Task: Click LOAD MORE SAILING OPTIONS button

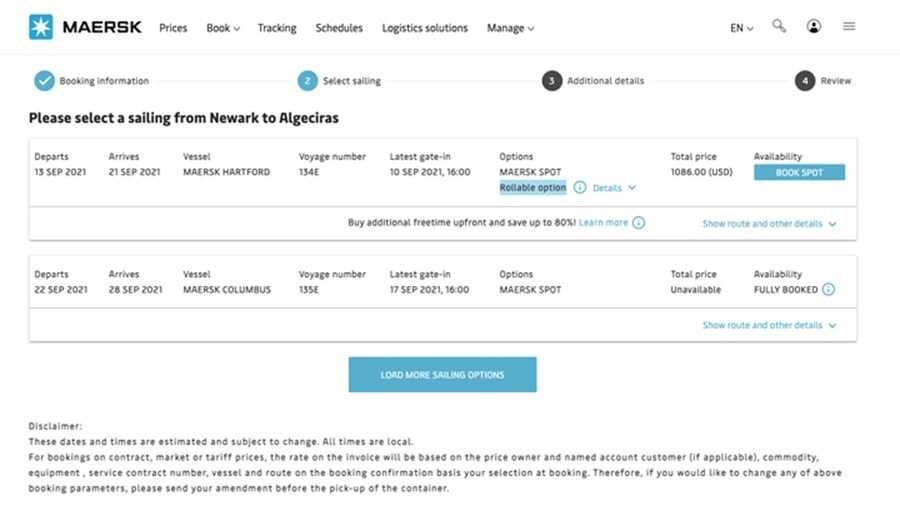Action: pos(442,375)
